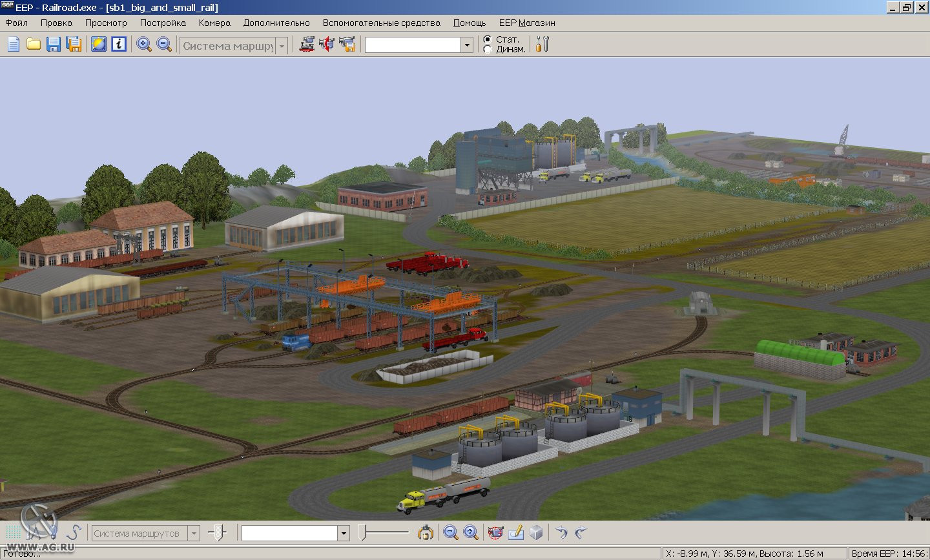930x560 pixels.
Task: Click the green-roofed hangar in the 3D view
Action: point(800,360)
